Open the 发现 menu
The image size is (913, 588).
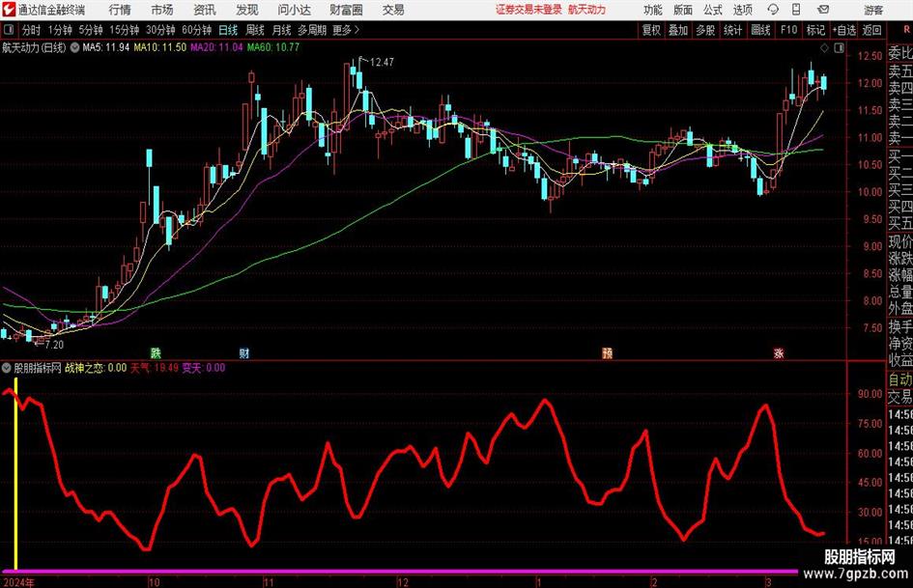247,10
